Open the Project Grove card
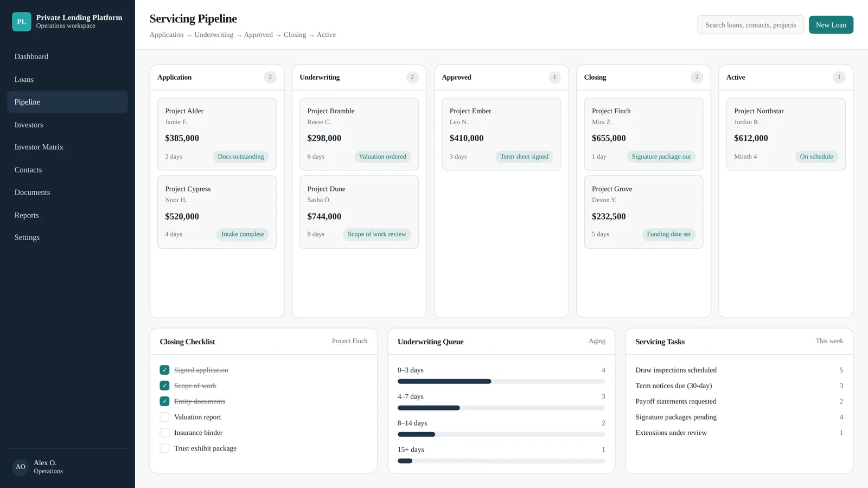The image size is (868, 488). coord(643,212)
